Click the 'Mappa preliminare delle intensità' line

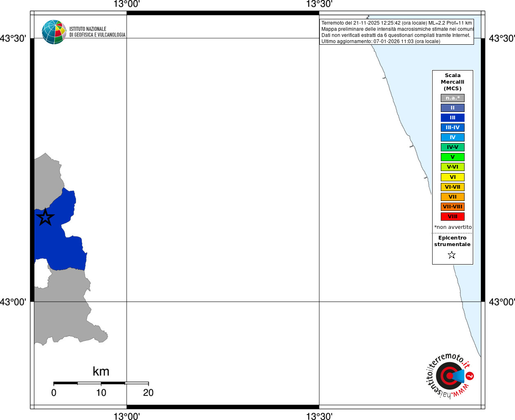pyautogui.click(x=397, y=29)
